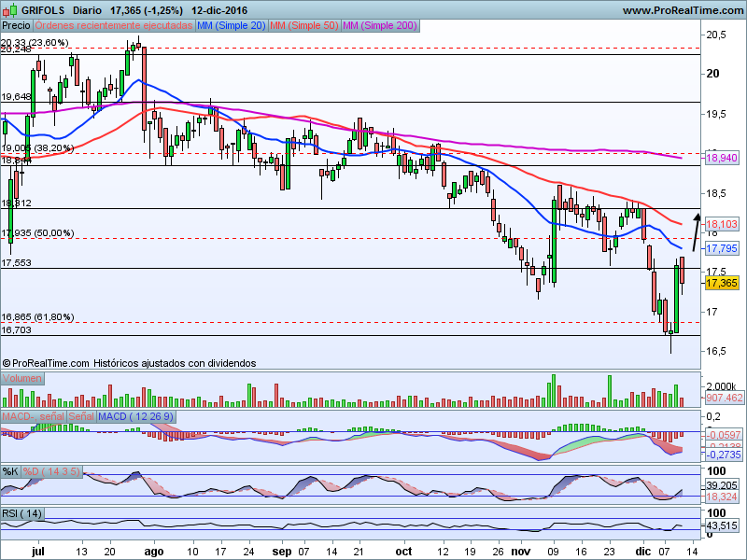Click the 'jul' month label on time axis
Viewport: 747px width, 560px height.
tap(38, 551)
